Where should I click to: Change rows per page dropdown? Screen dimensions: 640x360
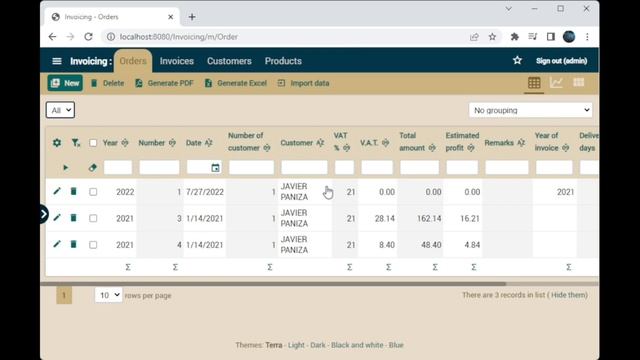(x=109, y=295)
